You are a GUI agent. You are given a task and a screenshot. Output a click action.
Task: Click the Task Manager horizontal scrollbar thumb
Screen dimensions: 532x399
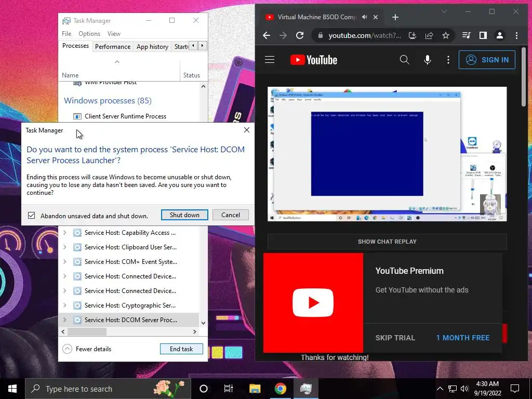coord(87,331)
